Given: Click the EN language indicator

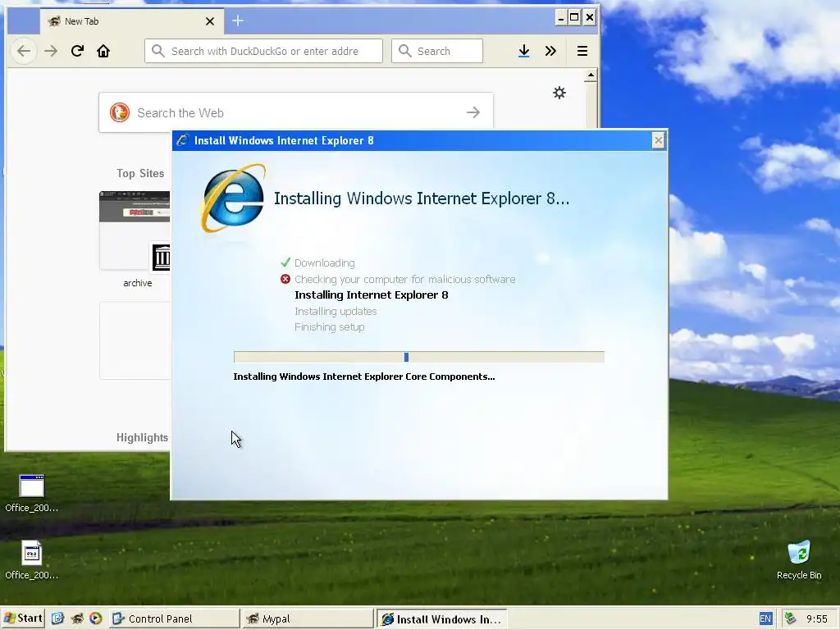Looking at the screenshot, I should pos(765,619).
